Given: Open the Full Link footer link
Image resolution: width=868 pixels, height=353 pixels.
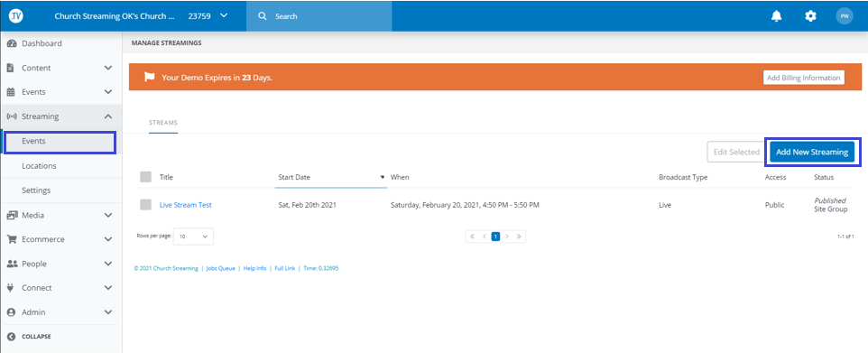Looking at the screenshot, I should 284,268.
